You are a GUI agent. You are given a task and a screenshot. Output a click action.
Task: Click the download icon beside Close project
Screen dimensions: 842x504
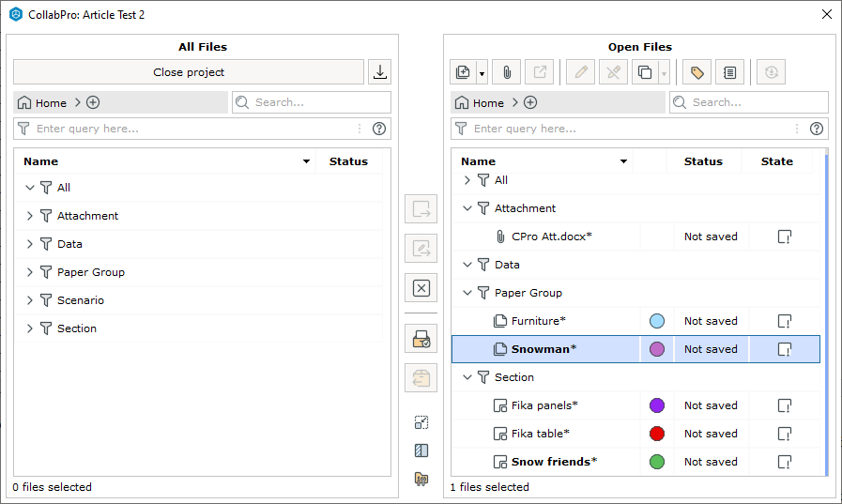379,72
